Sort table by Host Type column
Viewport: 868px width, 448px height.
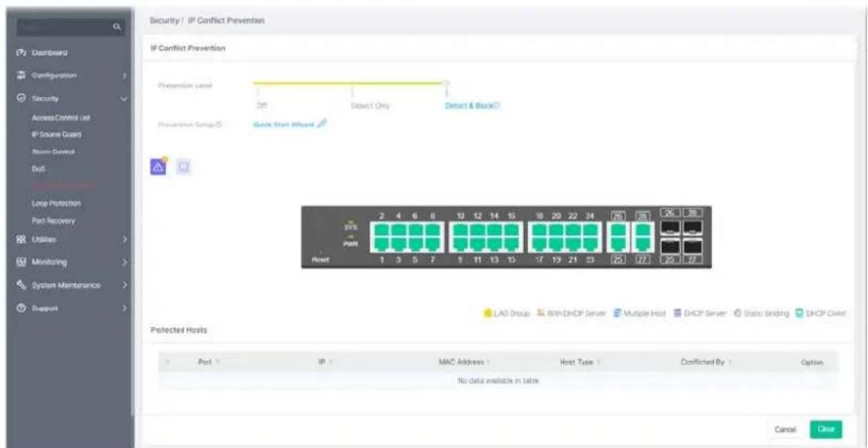point(580,362)
